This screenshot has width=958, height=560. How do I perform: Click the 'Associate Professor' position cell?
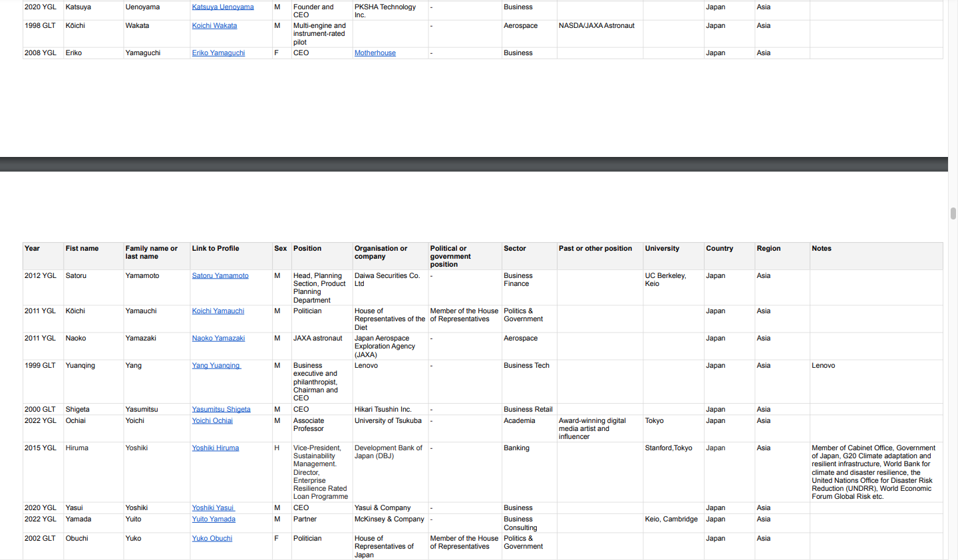point(322,428)
